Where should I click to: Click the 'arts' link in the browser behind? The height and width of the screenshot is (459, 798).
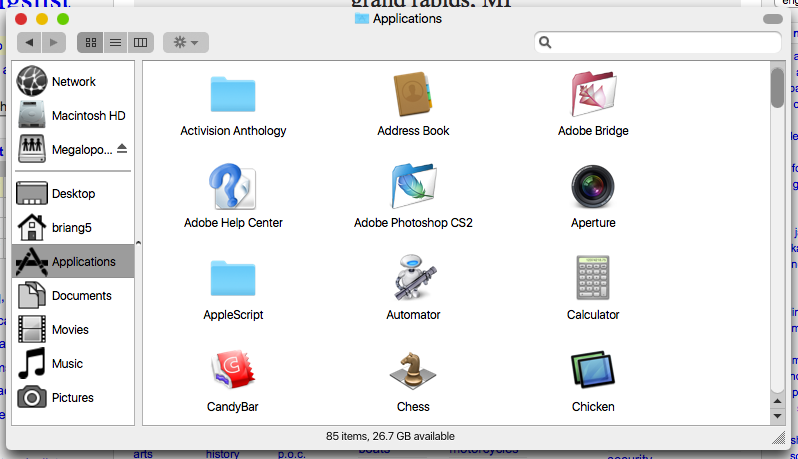pos(143,454)
